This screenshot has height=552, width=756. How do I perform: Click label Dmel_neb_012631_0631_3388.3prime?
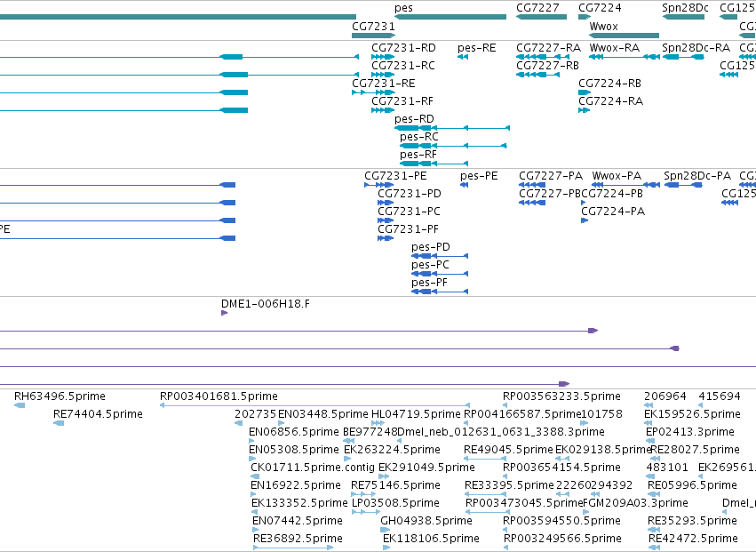[501, 432]
